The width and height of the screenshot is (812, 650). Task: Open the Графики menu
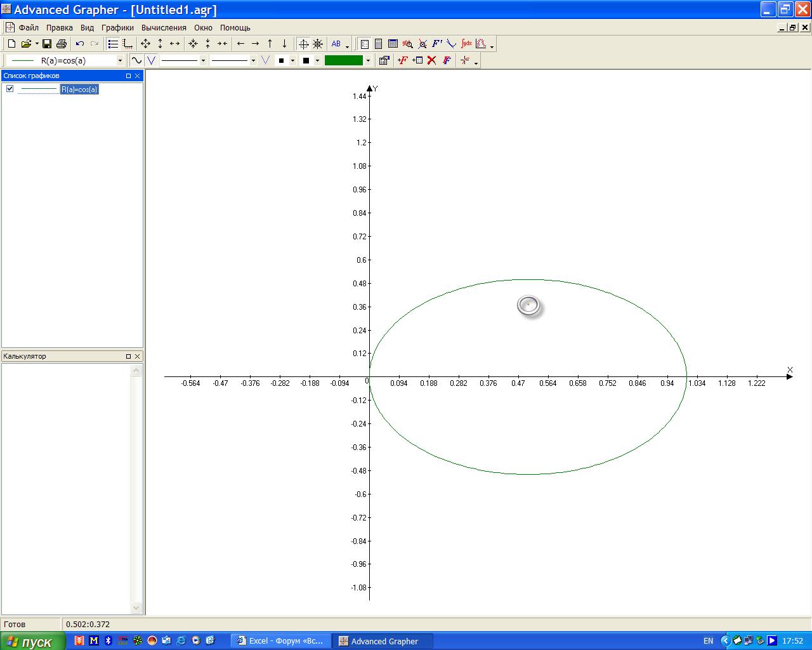(x=117, y=27)
